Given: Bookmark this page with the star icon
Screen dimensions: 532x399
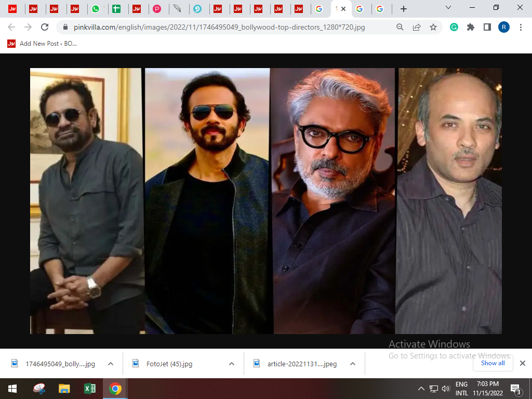Looking at the screenshot, I should [433, 27].
